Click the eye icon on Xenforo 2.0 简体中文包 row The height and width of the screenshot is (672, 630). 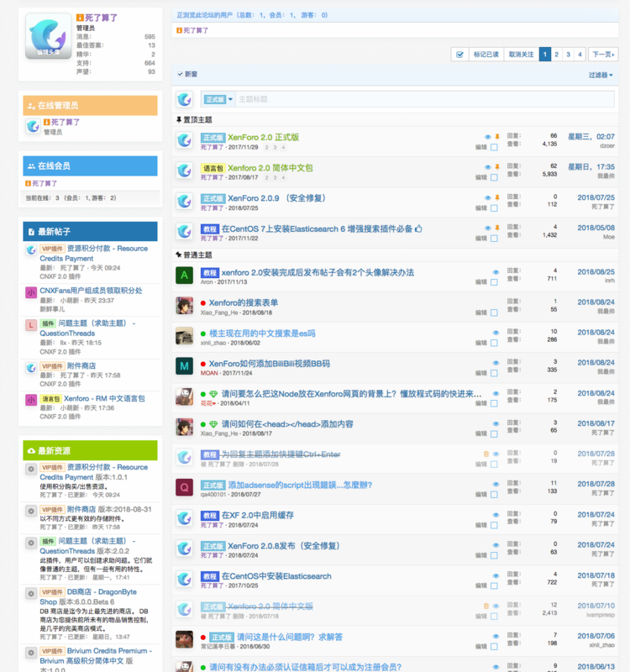click(488, 167)
